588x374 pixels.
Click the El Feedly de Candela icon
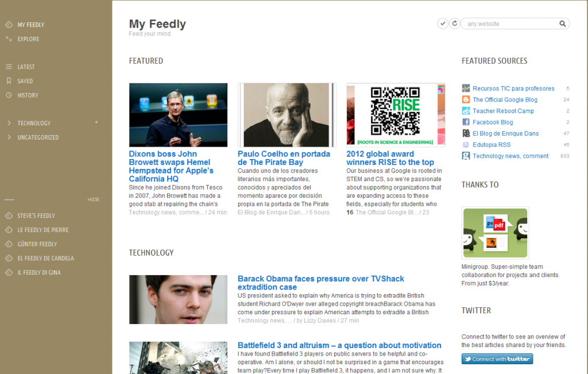pos(9,259)
